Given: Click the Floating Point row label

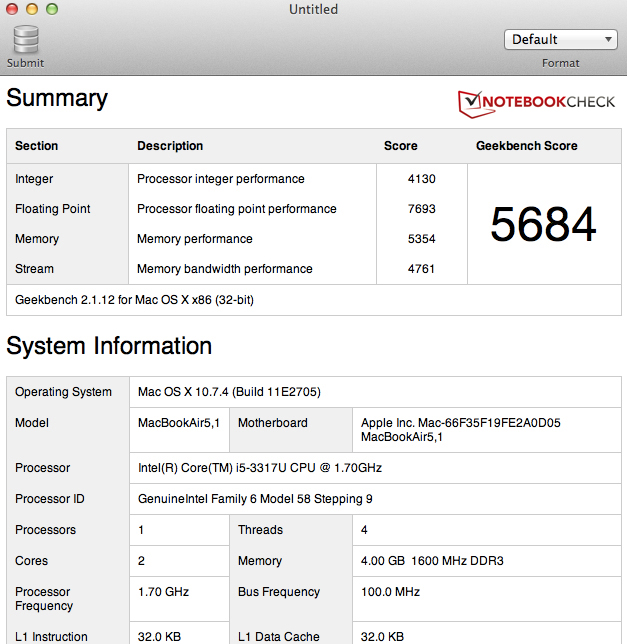Looking at the screenshot, I should coord(53,209).
